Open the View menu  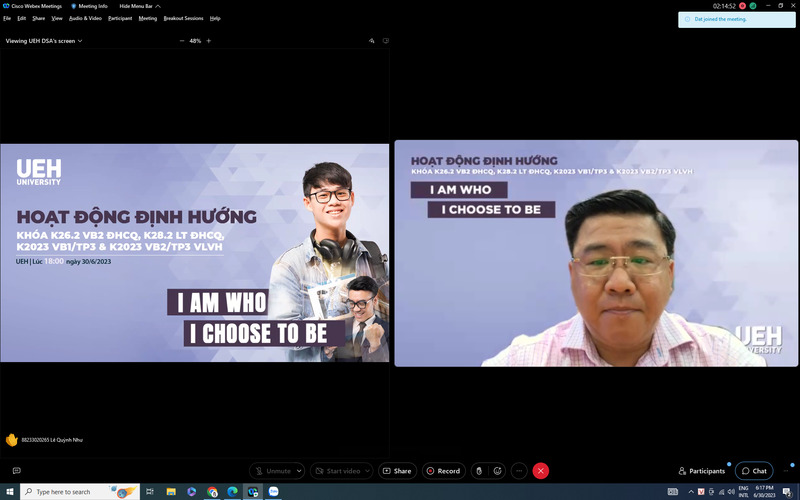coord(57,18)
